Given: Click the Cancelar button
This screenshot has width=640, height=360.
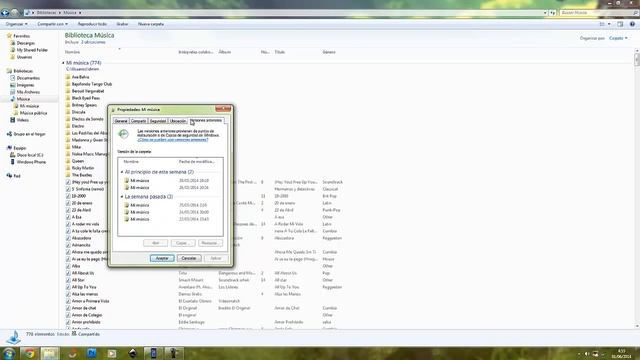Looking at the screenshot, I should pyautogui.click(x=189, y=258).
